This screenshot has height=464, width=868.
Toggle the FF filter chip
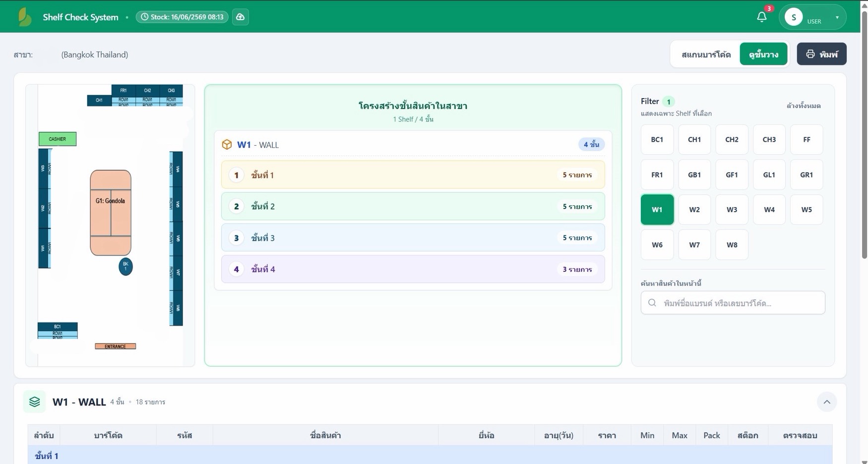806,140
